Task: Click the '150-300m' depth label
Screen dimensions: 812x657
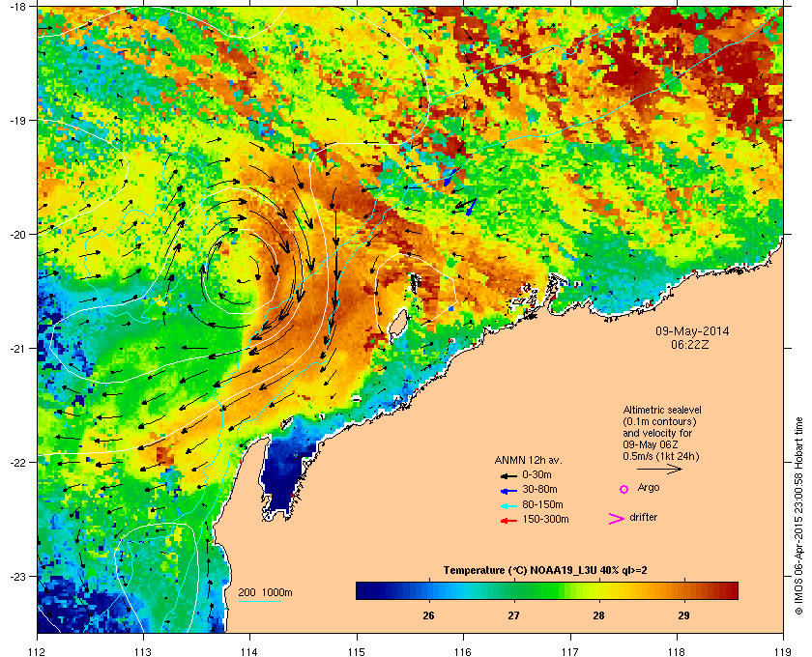Action: coord(546,519)
